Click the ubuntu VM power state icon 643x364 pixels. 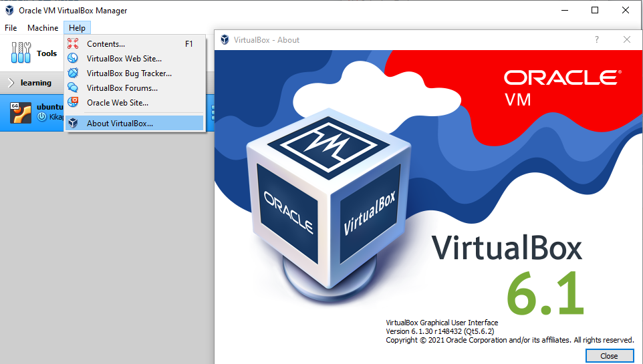coord(42,117)
